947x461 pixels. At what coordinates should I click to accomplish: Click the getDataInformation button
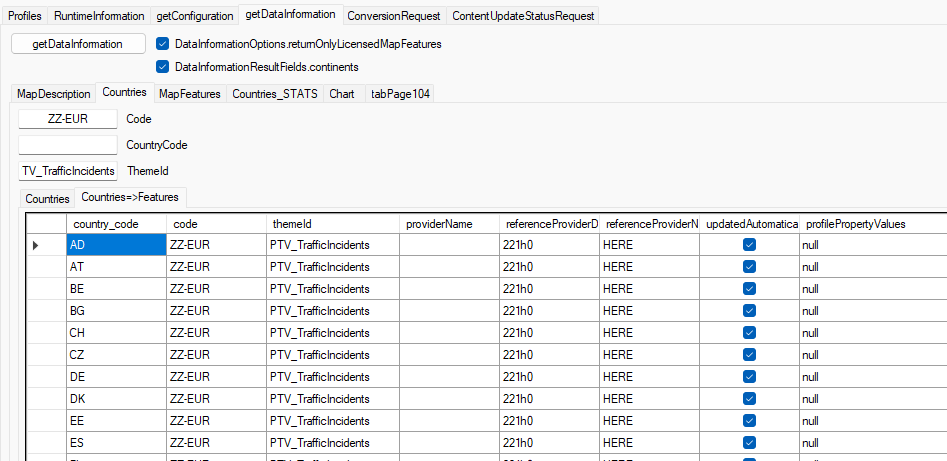[78, 44]
